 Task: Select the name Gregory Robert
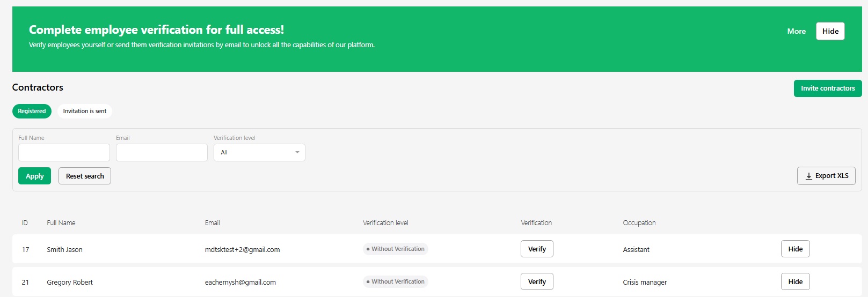70,282
